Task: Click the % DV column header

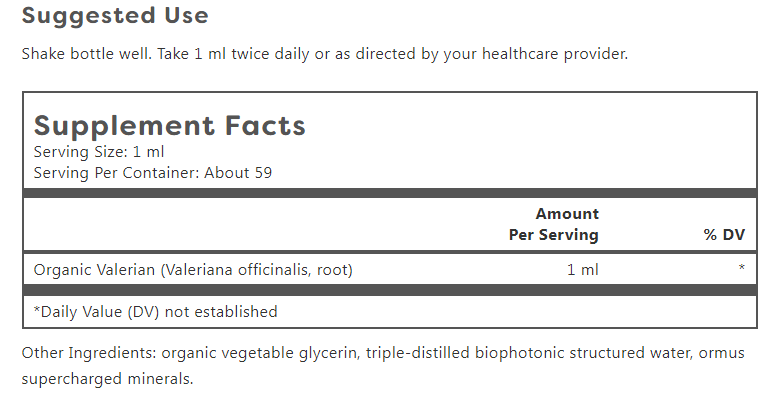Action: [724, 235]
